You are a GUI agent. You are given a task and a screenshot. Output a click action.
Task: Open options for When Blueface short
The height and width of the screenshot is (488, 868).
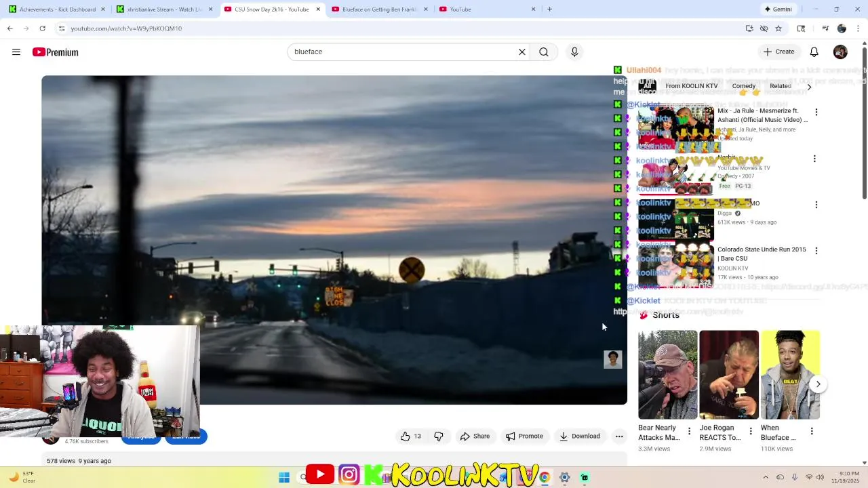coord(812,431)
